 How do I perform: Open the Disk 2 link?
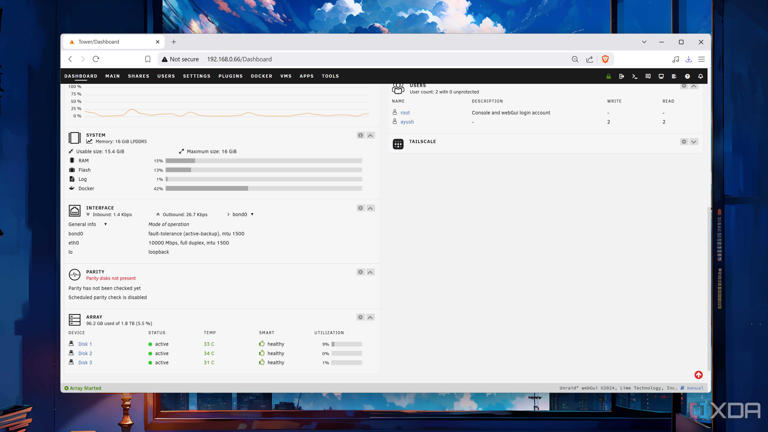[85, 353]
